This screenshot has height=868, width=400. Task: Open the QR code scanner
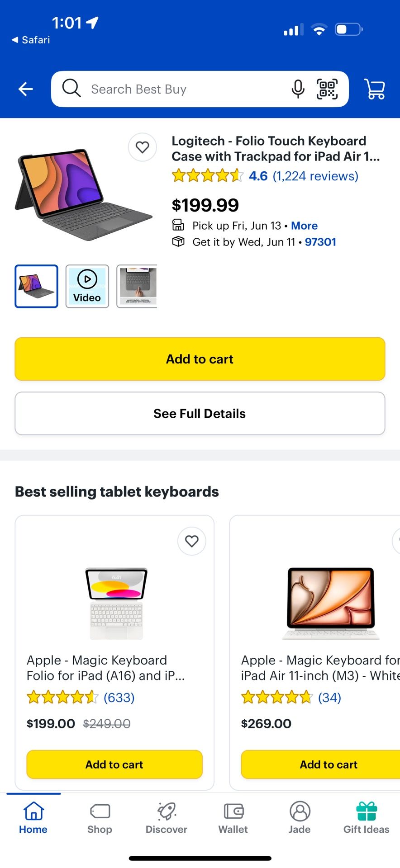[x=327, y=89]
